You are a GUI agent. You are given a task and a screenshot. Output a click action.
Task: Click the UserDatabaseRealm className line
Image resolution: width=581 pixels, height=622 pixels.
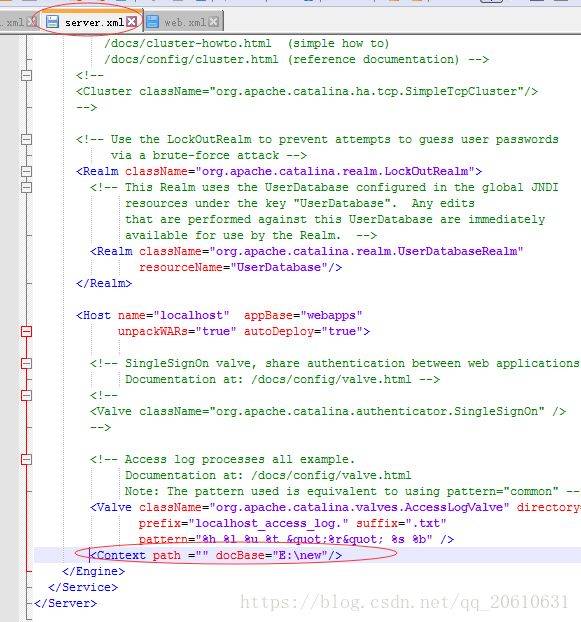point(307,251)
